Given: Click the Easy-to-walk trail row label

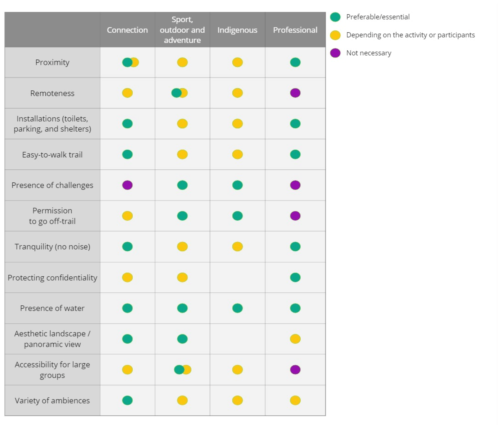Looking at the screenshot, I should coord(52,155).
